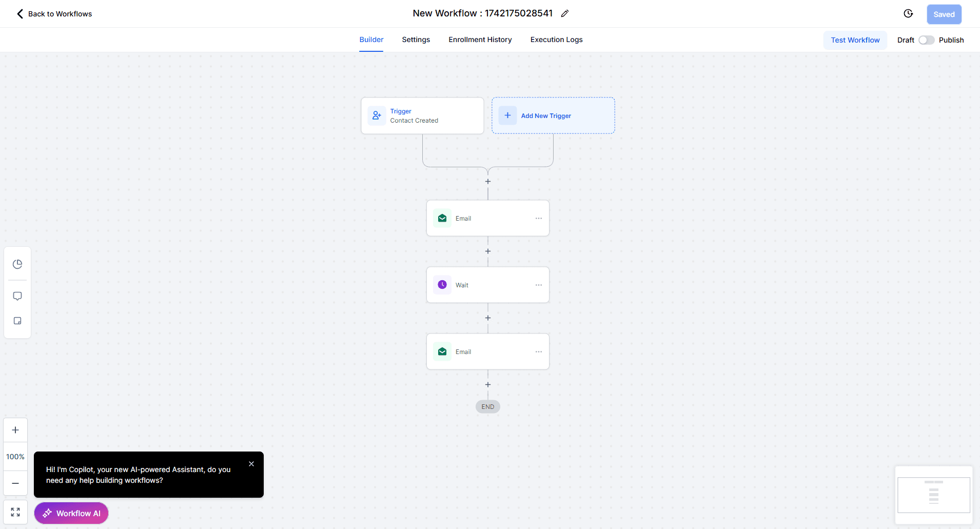Add step before END with plus
This screenshot has height=529, width=980.
(x=488, y=385)
